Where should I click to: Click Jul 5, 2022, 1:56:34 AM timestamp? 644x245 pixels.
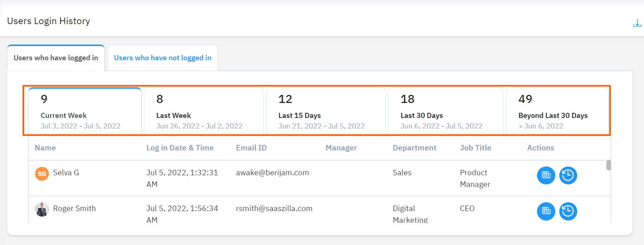pyautogui.click(x=182, y=214)
